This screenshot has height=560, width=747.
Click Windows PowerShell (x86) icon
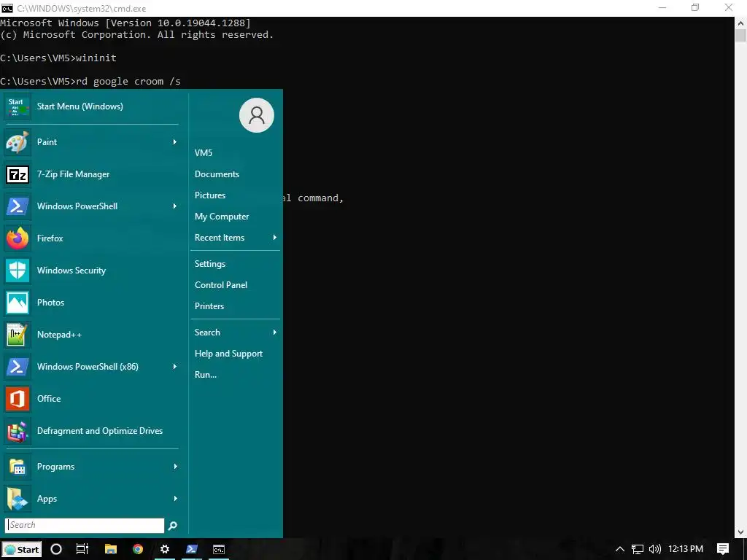pos(18,367)
